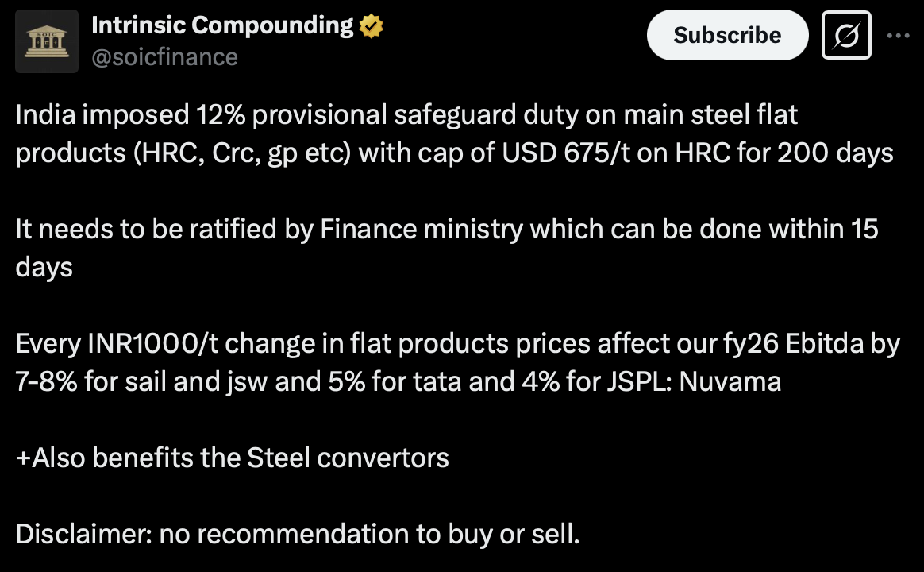The height and width of the screenshot is (572, 924).
Task: Click the steel convertors line
Action: (x=232, y=458)
